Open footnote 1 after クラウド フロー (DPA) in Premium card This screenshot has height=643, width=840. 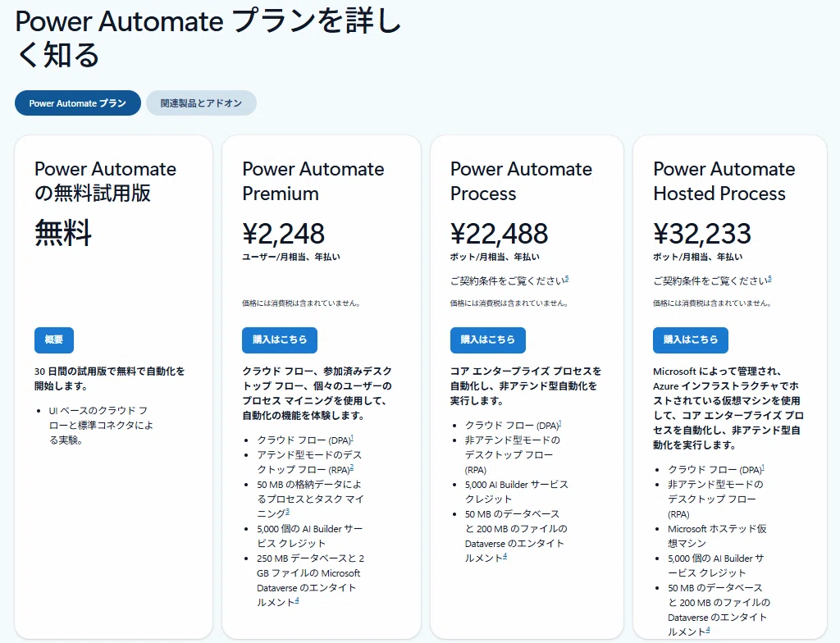point(352,438)
